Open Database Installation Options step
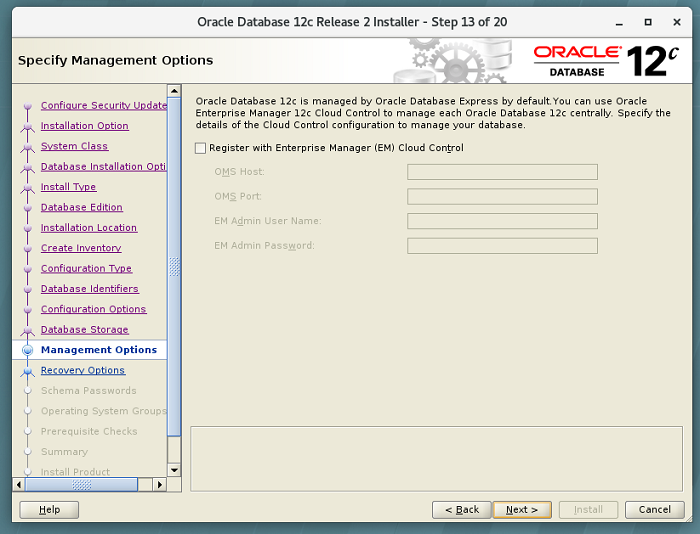Image resolution: width=700 pixels, height=534 pixels. 104,167
